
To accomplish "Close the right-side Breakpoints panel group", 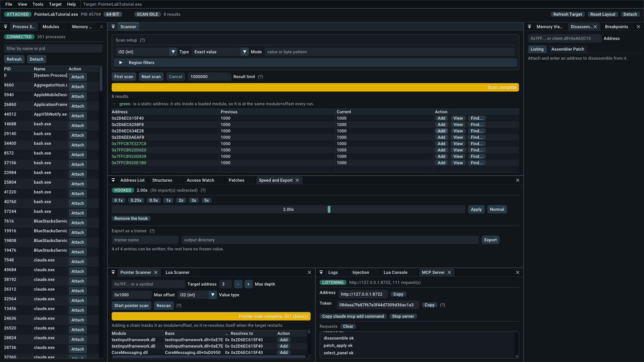I will point(638,27).
